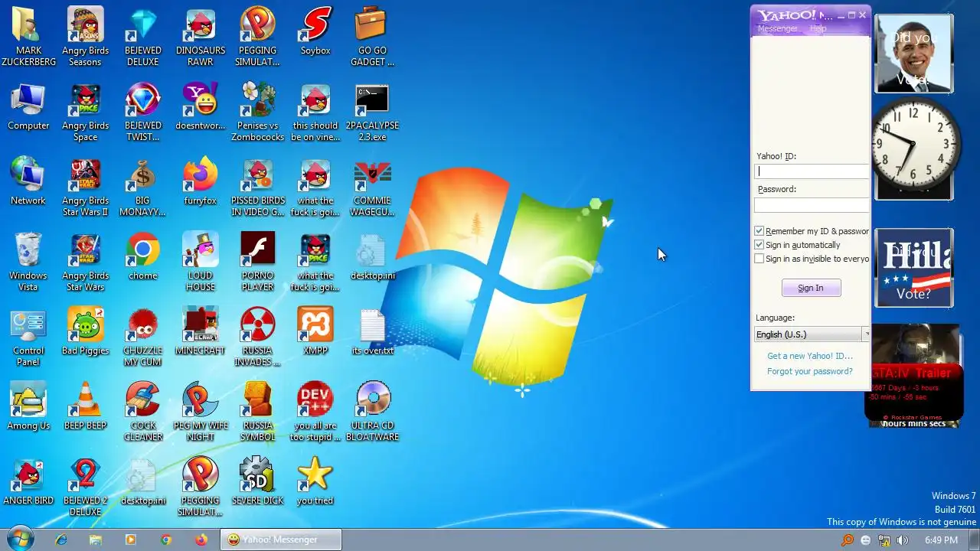Select the you tried star icon

pyautogui.click(x=315, y=482)
